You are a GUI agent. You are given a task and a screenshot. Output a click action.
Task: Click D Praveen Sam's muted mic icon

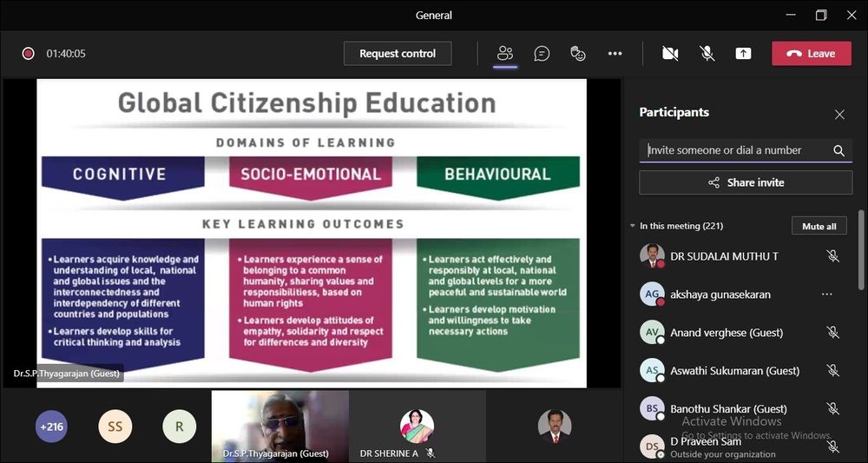[x=832, y=446]
